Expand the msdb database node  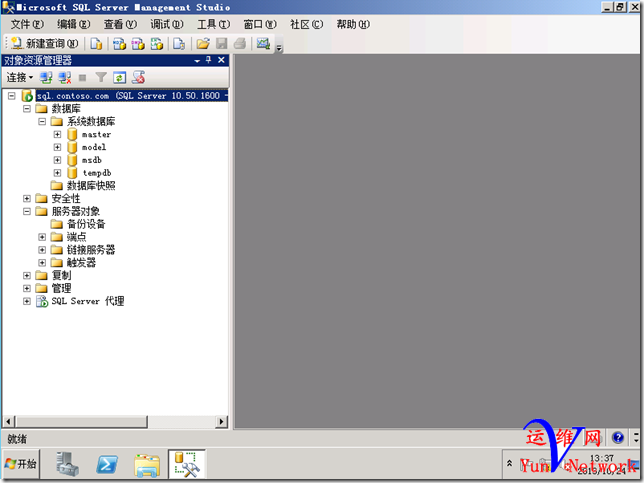[x=58, y=160]
